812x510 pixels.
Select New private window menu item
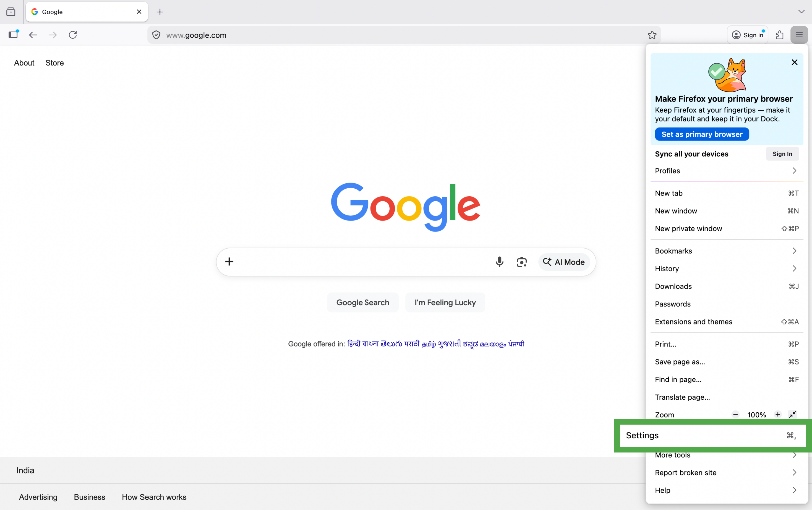click(727, 229)
